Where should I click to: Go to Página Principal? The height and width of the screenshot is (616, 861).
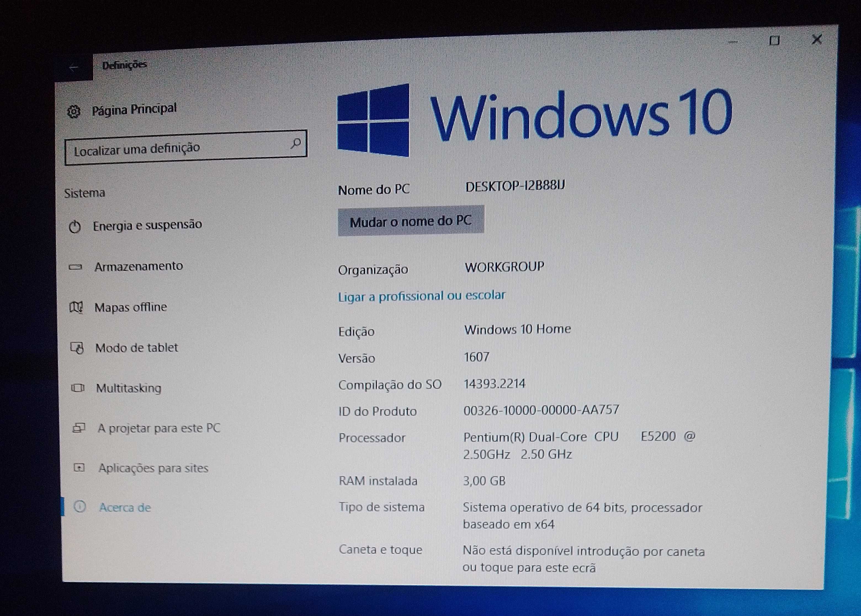click(134, 110)
